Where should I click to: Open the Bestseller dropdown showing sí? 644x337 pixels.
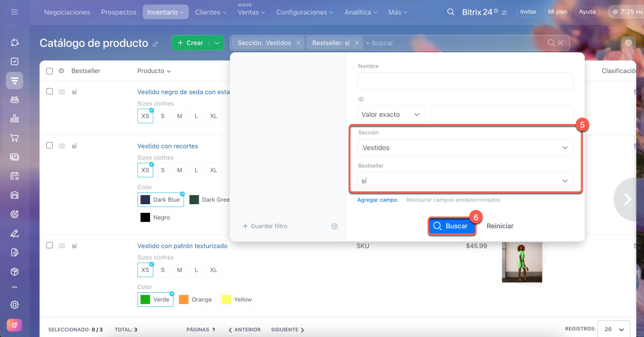pos(465,181)
